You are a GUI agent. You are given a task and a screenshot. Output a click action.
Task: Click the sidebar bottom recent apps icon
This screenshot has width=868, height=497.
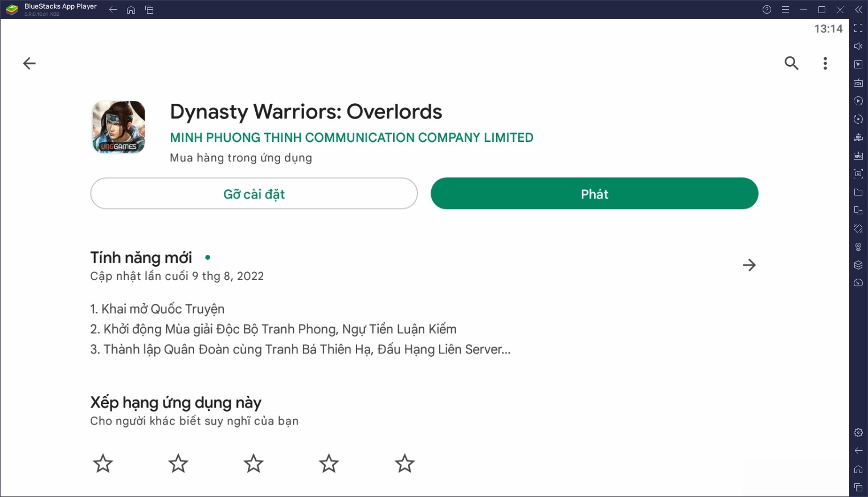(858, 487)
